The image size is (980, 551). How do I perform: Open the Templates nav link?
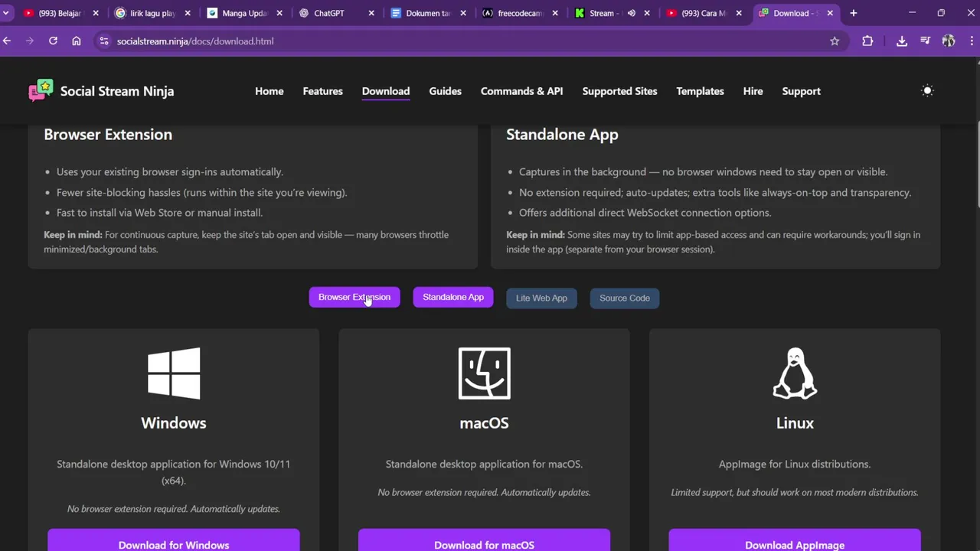(700, 91)
